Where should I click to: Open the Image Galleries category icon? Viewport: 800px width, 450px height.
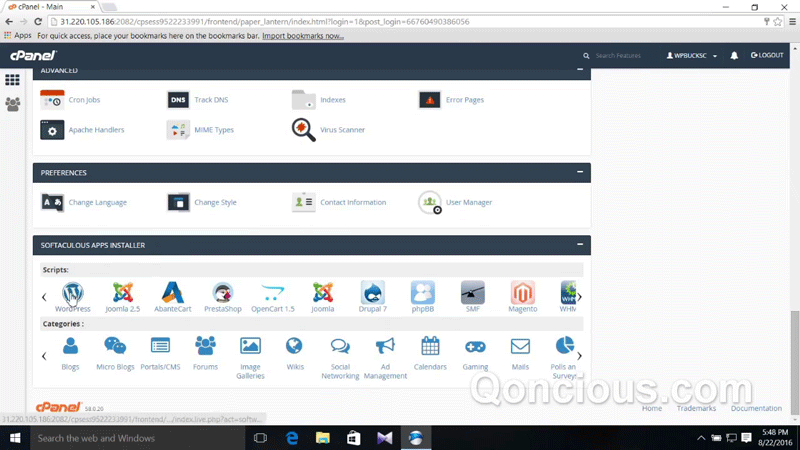tap(250, 346)
